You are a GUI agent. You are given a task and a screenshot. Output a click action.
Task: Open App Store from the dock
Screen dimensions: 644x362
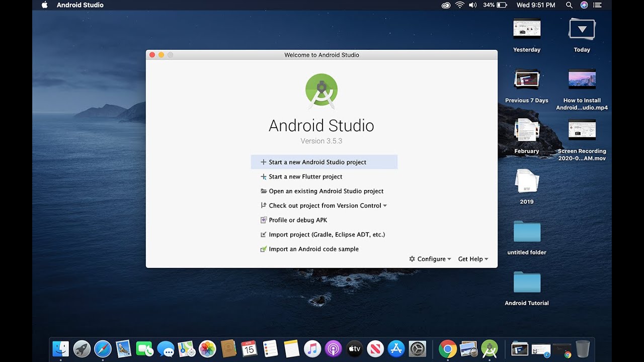[x=396, y=348]
